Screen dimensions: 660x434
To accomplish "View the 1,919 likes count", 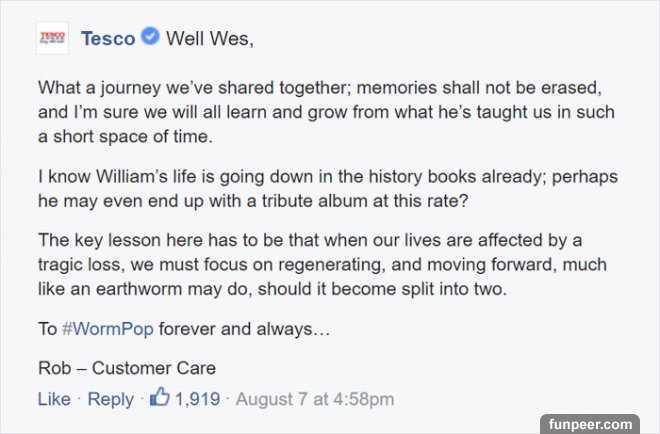I will click(x=197, y=399).
